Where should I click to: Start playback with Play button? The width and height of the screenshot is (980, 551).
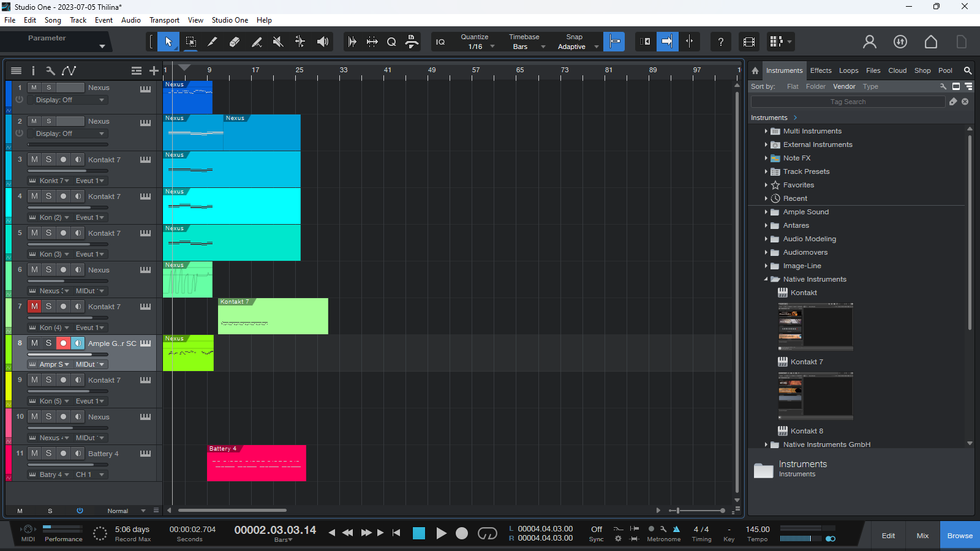pos(441,533)
